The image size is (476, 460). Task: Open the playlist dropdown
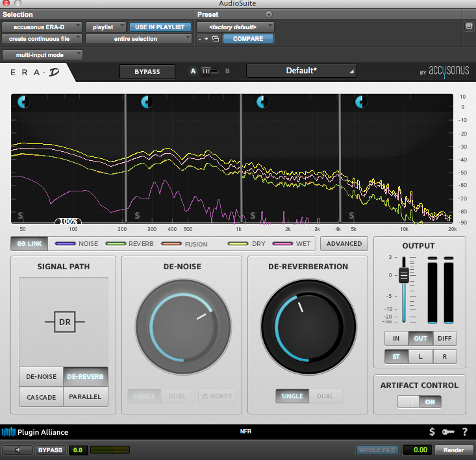[x=106, y=27]
